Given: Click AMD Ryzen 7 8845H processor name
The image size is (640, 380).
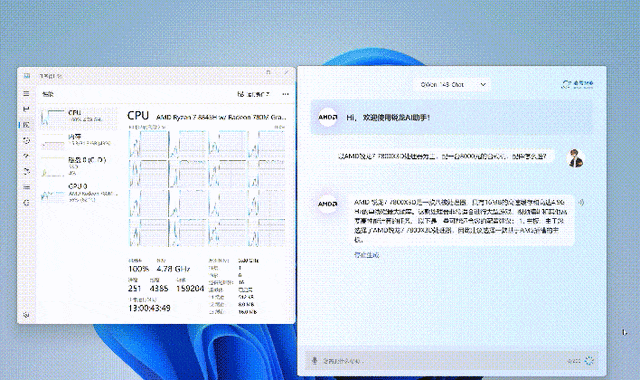Looking at the screenshot, I should (221, 117).
